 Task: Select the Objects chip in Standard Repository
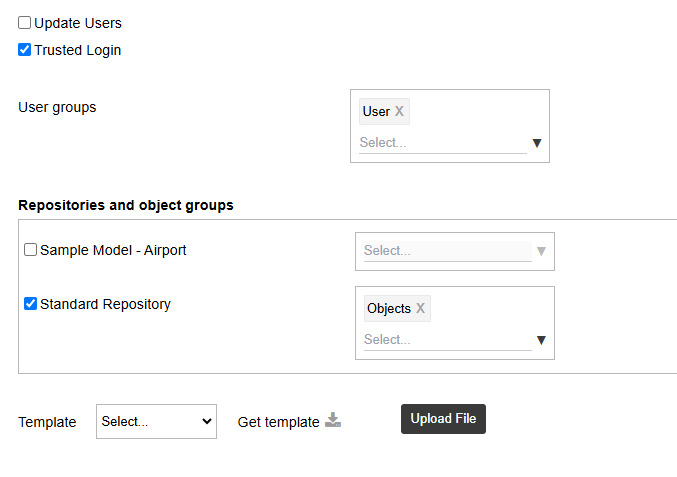pyautogui.click(x=388, y=309)
